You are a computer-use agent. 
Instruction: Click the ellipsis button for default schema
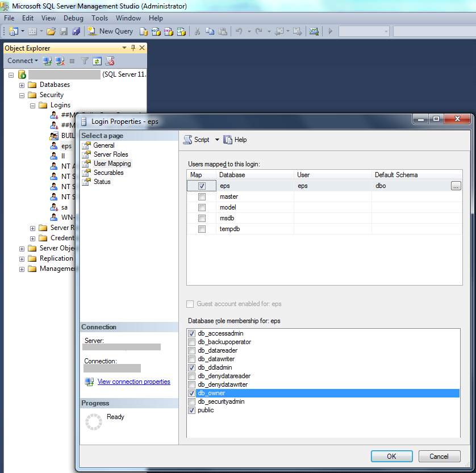456,186
